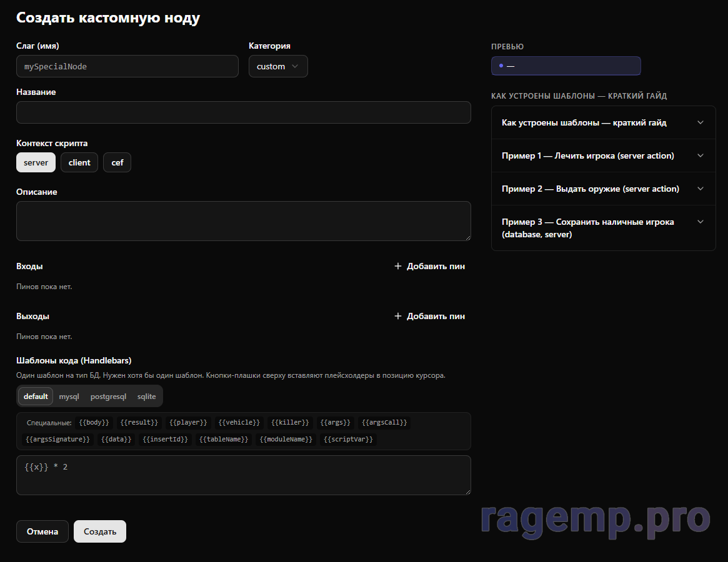Viewport: 728px width, 562px height.
Task: Insert the {{vehicle}} placeholder chip
Action: 238,423
